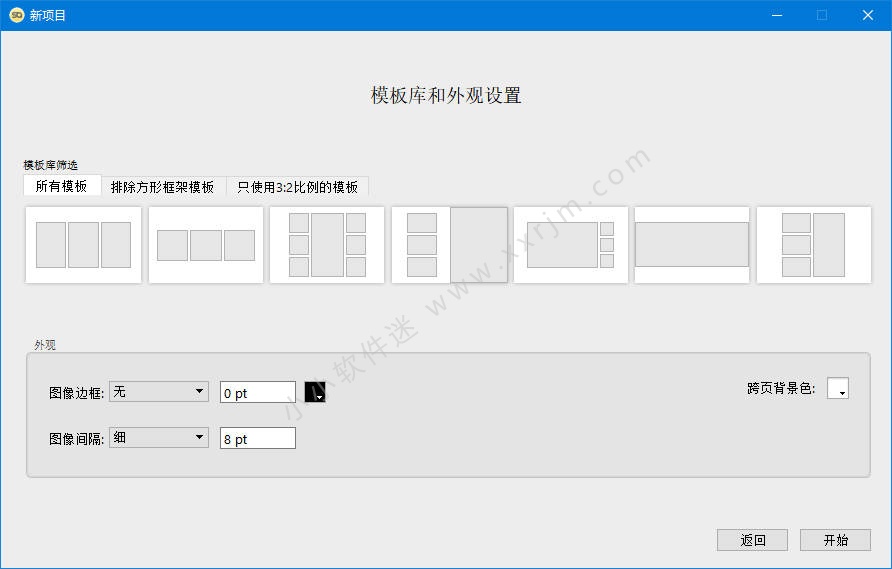This screenshot has height=569, width=892.
Task: Open the black border color picker
Action: [x=315, y=392]
